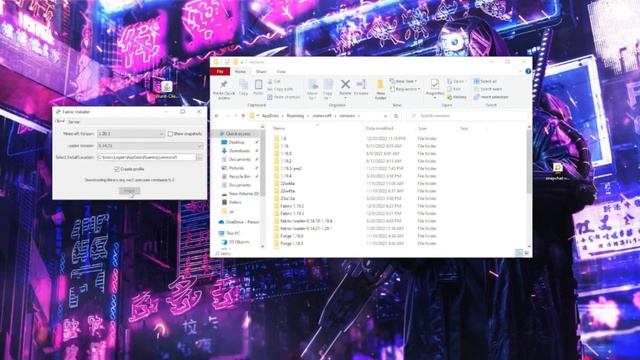Open Explorer help question mark icon
Viewport: 640px width, 360px height.
pyautogui.click(x=528, y=71)
